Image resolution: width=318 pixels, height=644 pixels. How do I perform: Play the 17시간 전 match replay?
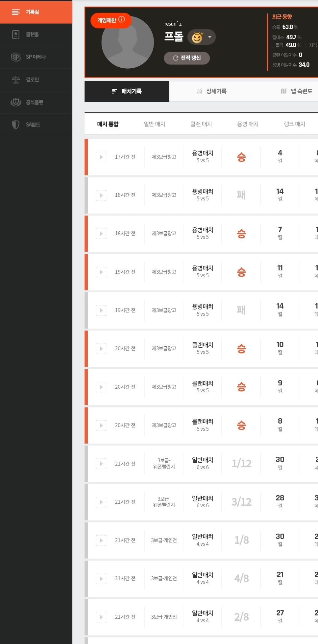tap(101, 157)
